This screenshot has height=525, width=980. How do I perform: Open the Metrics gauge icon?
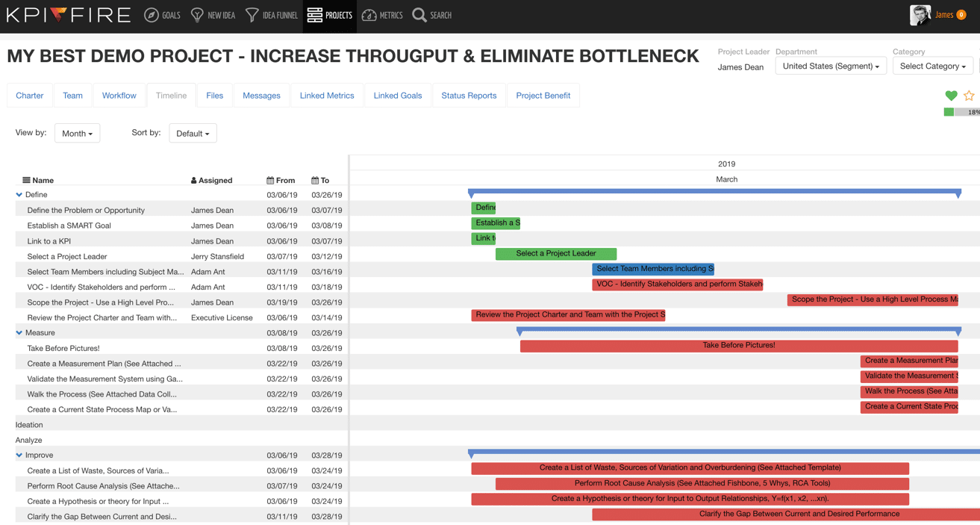(369, 15)
